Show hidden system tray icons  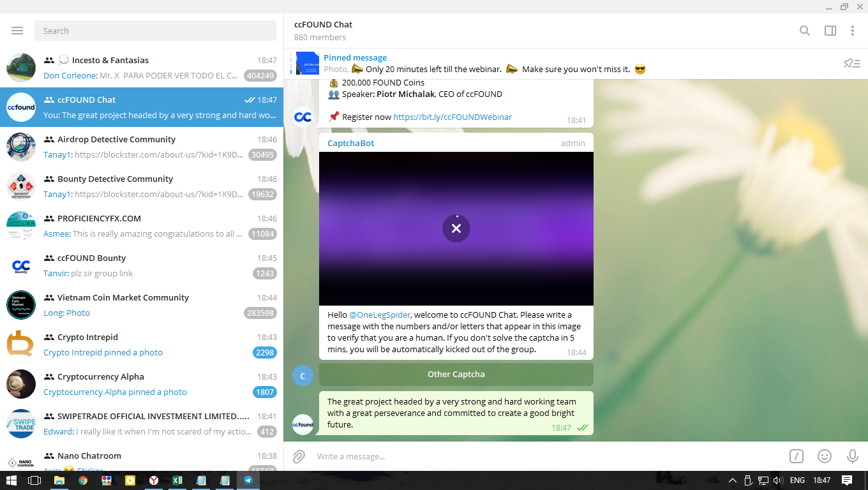point(732,480)
